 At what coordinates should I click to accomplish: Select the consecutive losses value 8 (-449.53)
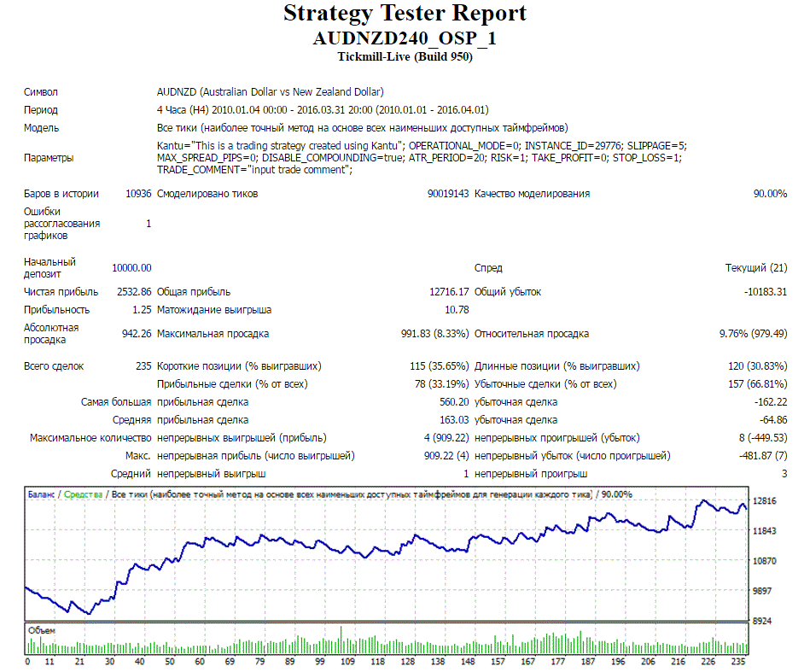point(763,438)
